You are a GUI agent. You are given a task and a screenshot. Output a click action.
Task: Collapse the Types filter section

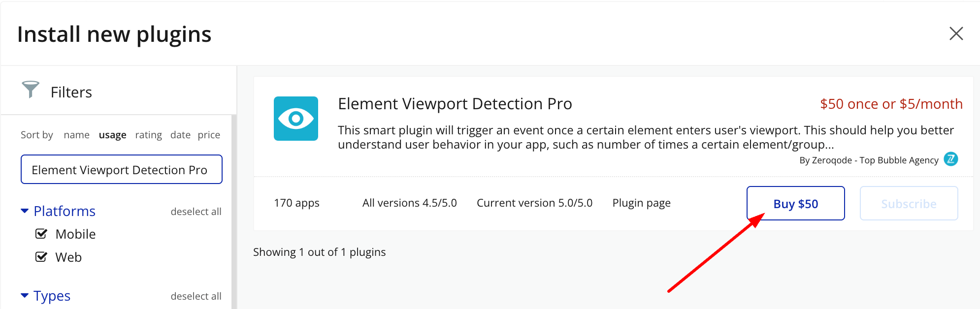pyautogui.click(x=25, y=296)
